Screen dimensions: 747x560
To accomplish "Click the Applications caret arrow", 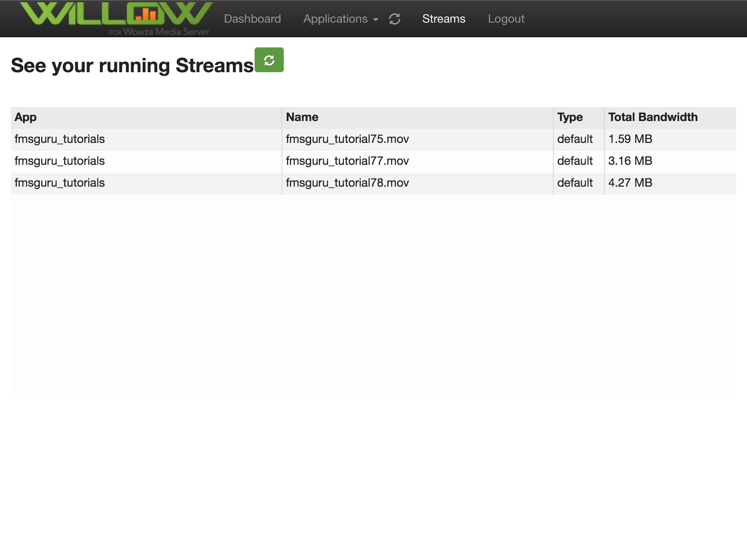I will click(x=376, y=20).
